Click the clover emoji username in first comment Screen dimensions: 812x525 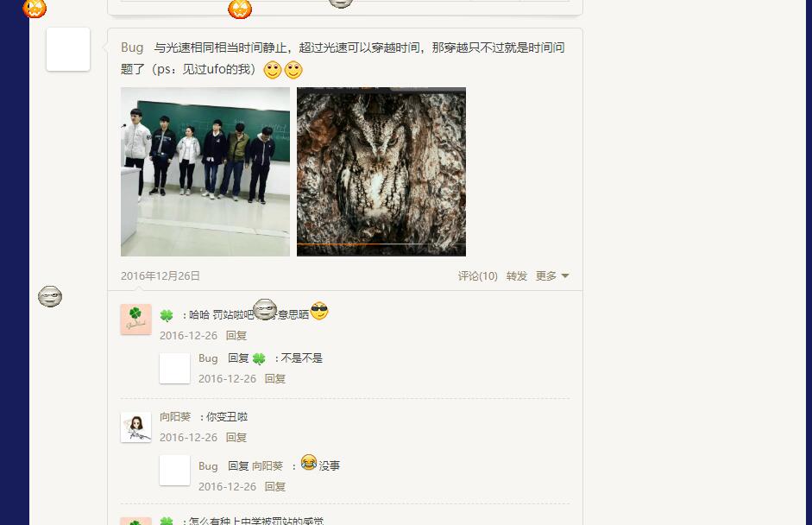167,315
